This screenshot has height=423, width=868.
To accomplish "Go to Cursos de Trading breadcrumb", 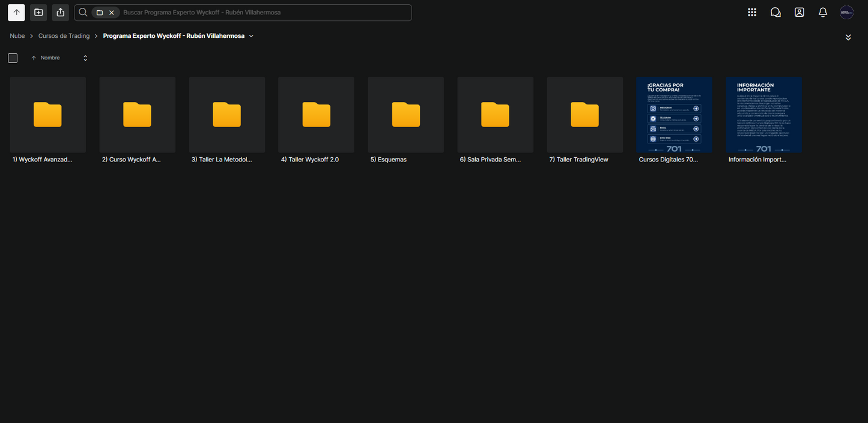I will pyautogui.click(x=64, y=36).
